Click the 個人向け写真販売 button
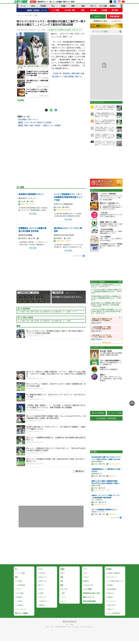 click(98, 413)
